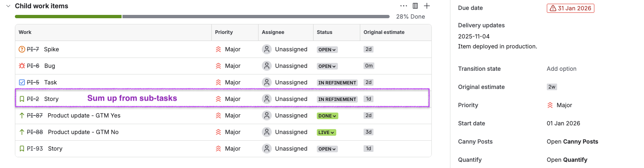Screen dimensions: 644x168
Task: Click 2d estimate in the Spike row
Action: (369, 49)
